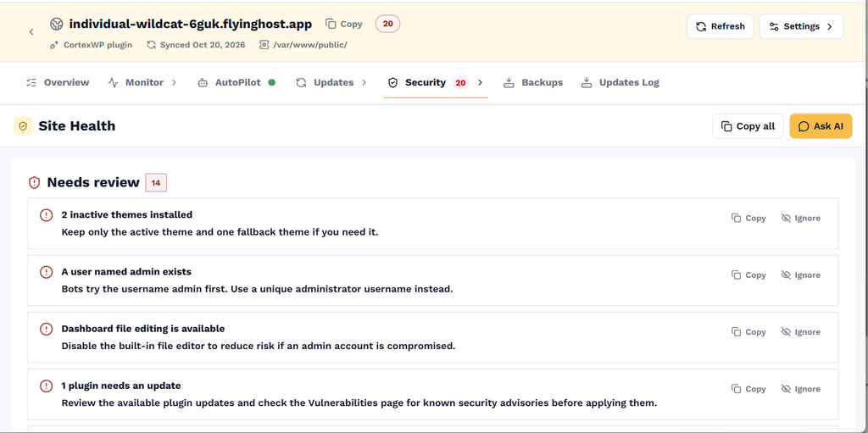Expand the Security tab chevron

pyautogui.click(x=480, y=82)
